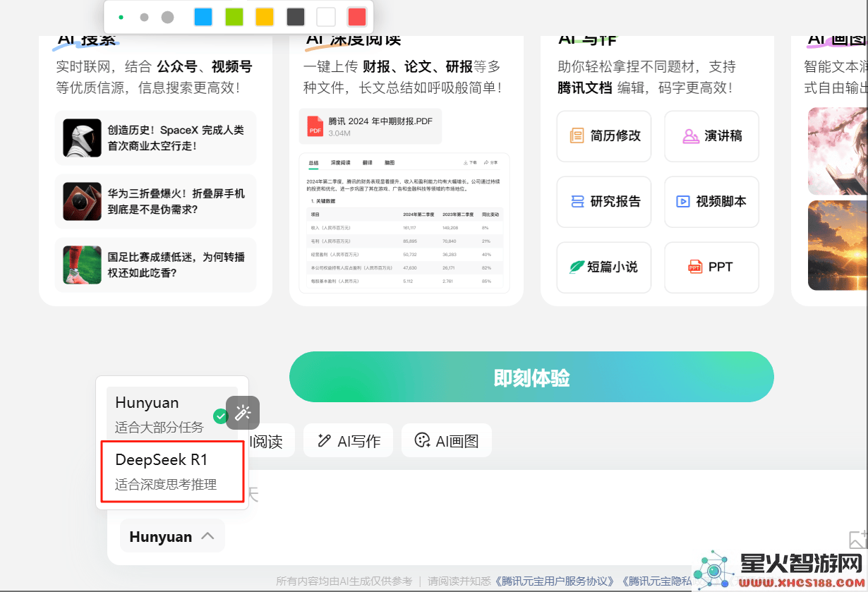Collapse the Hunyuan model dropdown
The width and height of the screenshot is (868, 592).
172,536
